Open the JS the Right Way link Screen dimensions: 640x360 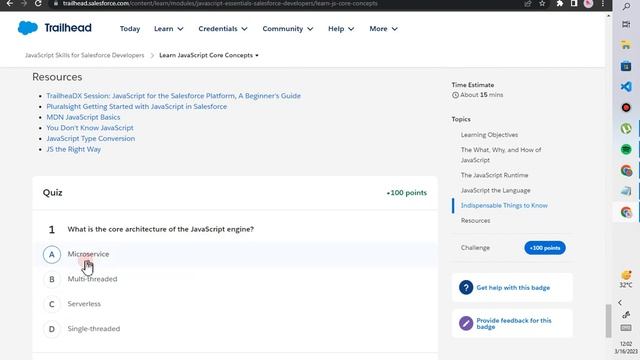coord(73,149)
